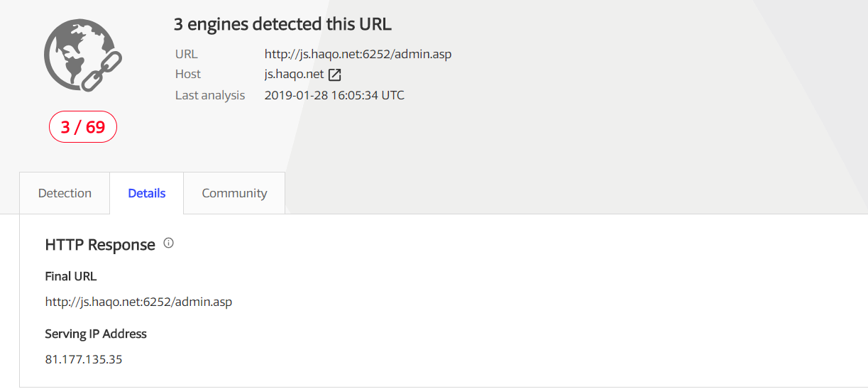Viewport: 868px width, 389px height.
Task: Click the info icon beside HTTP Response
Action: click(168, 243)
